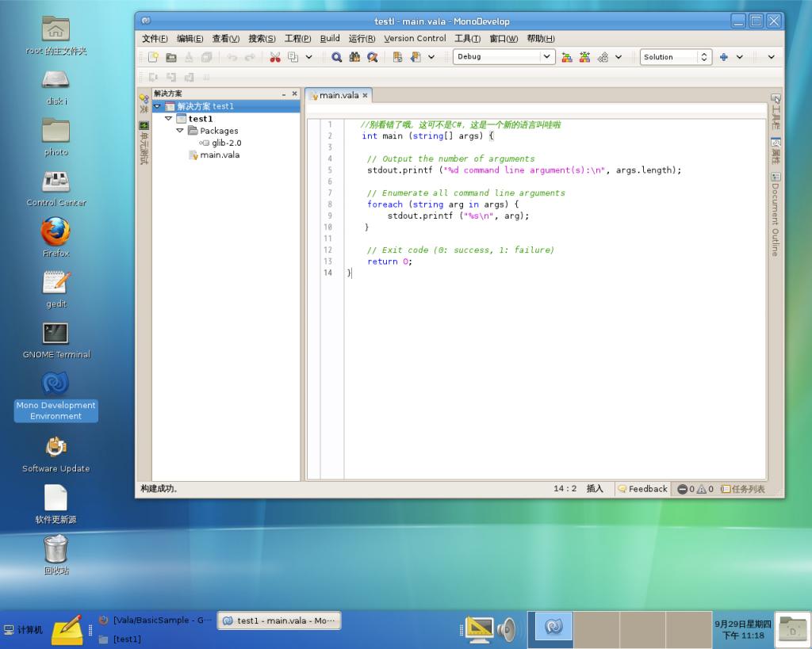Click the navigate-forward document icon in toolbar
Viewport: 812px width, 649px height.
click(x=416, y=57)
